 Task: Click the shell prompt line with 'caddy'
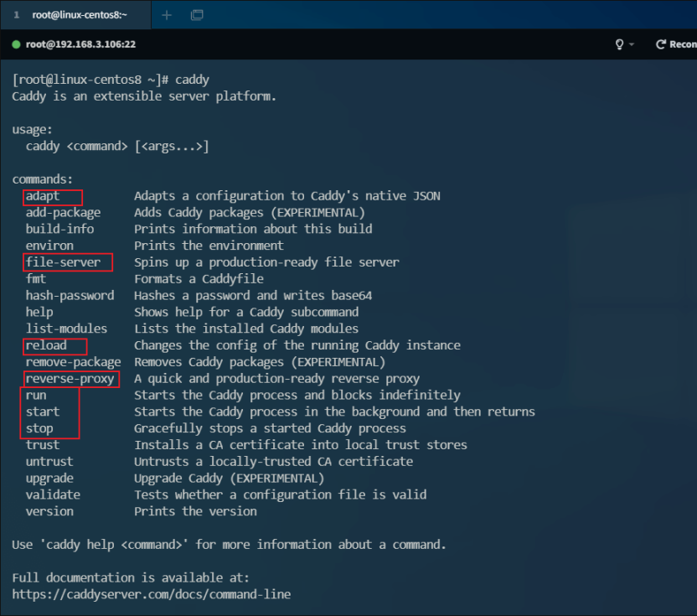click(x=111, y=80)
